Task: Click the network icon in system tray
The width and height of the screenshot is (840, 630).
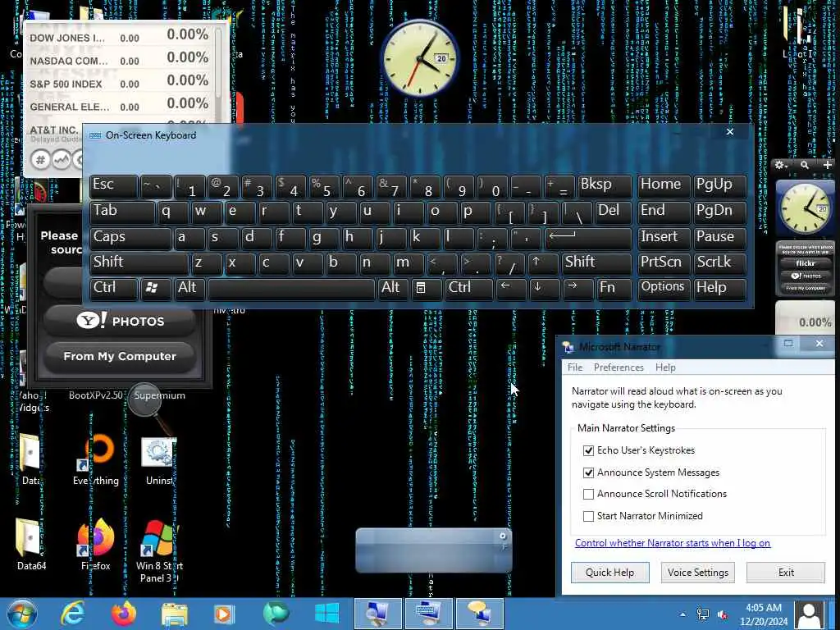Action: point(702,614)
